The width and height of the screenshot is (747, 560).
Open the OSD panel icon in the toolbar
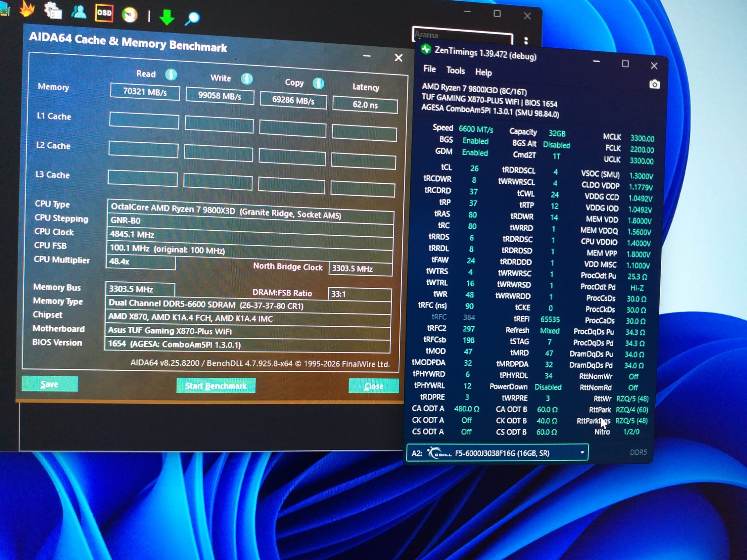pos(104,13)
